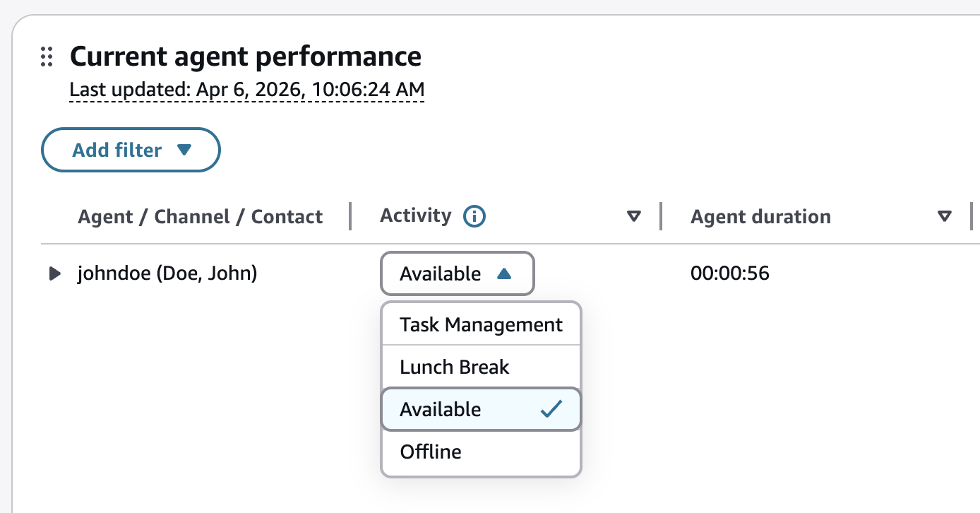
Task: Open the Activity column menu triangle
Action: pos(634,216)
